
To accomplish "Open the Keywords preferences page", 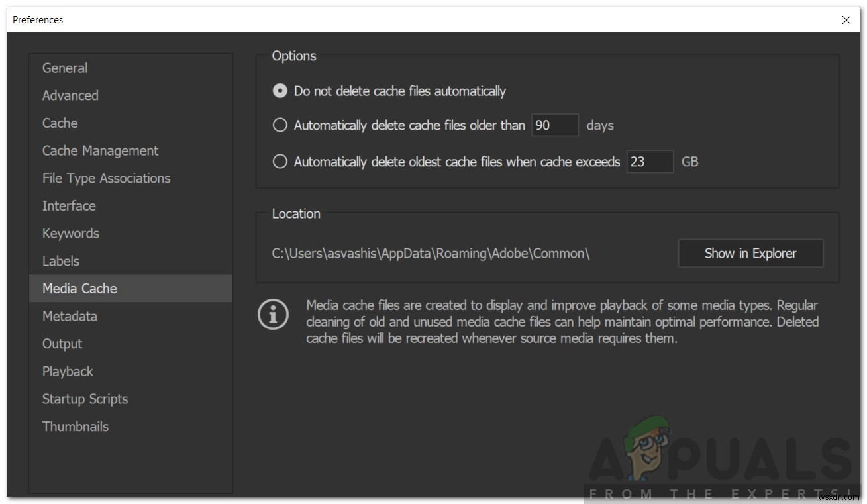I will pyautogui.click(x=70, y=233).
